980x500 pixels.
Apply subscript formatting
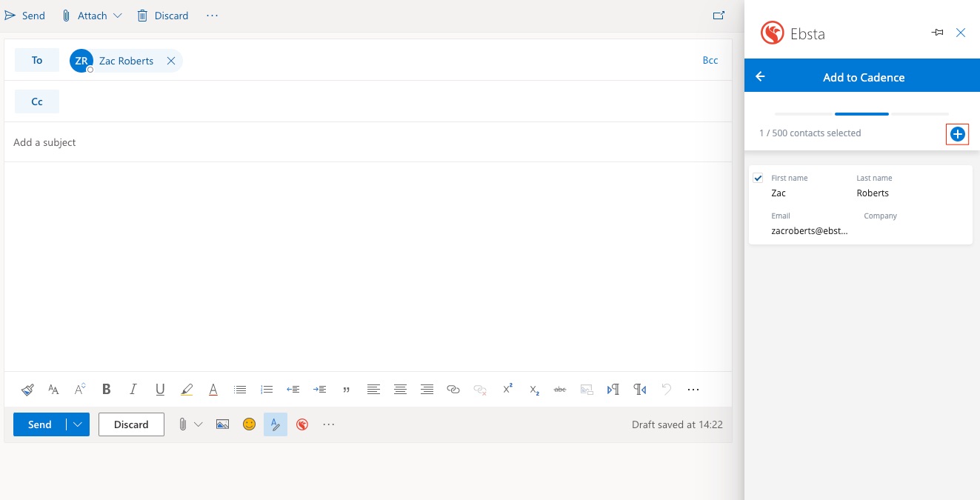pos(534,389)
